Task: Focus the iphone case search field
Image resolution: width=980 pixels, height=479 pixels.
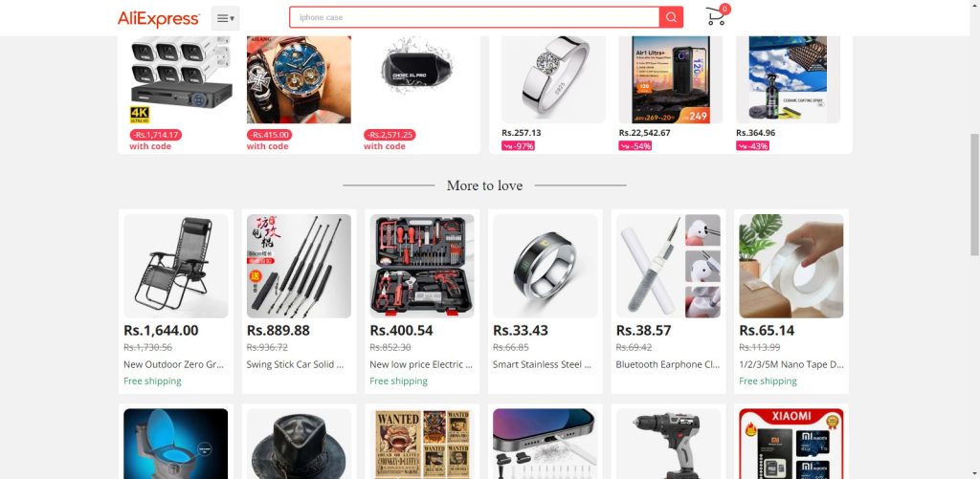Action: tap(474, 17)
